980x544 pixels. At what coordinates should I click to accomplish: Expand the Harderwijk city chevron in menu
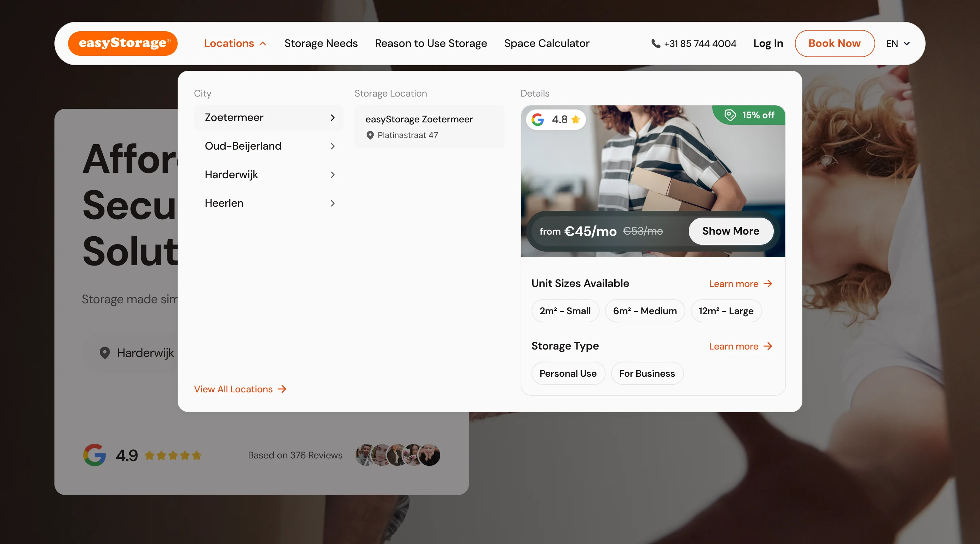332,174
